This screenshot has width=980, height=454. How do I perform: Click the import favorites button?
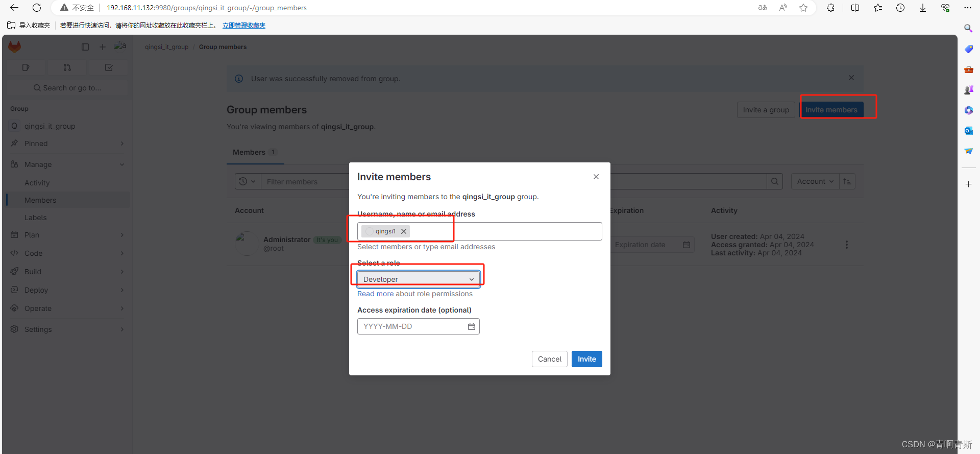(x=29, y=26)
